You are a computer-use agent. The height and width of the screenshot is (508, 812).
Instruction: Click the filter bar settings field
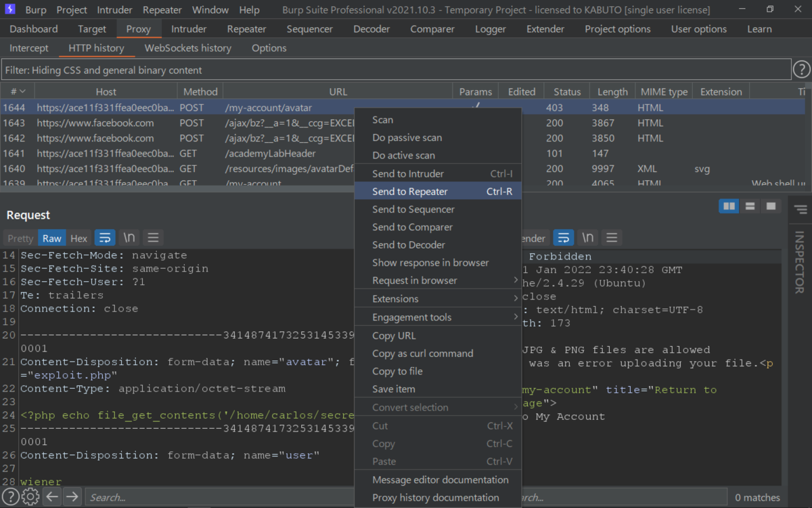[x=396, y=70]
